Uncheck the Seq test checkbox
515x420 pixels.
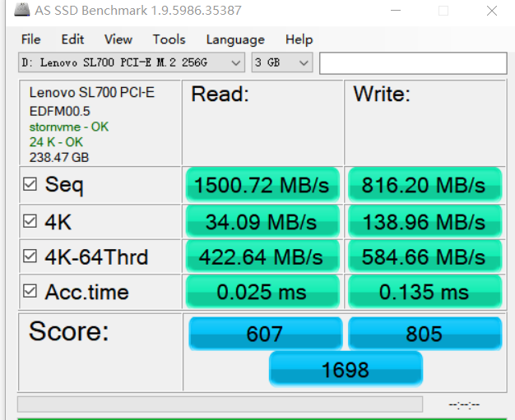[x=30, y=184]
